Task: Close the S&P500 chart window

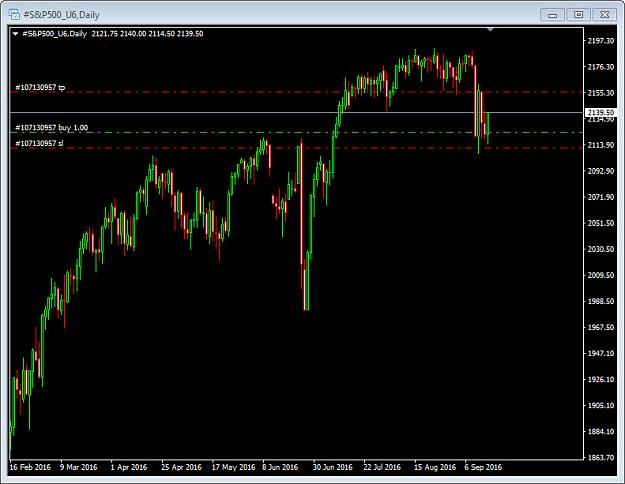Action: pos(605,15)
